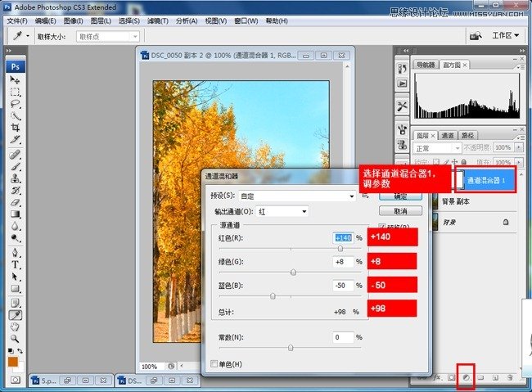Select the Zoom tool
Viewport: 532px width, 392px height.
(15, 339)
